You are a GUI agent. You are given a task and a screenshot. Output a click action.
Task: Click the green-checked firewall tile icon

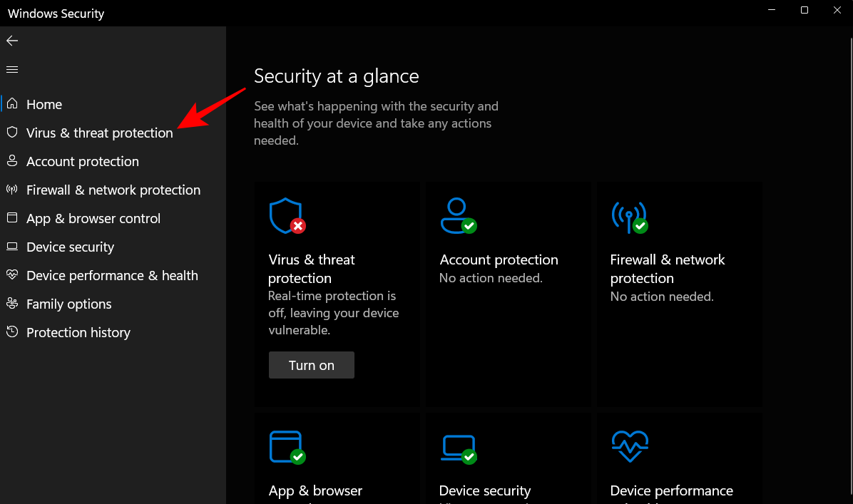pos(630,216)
